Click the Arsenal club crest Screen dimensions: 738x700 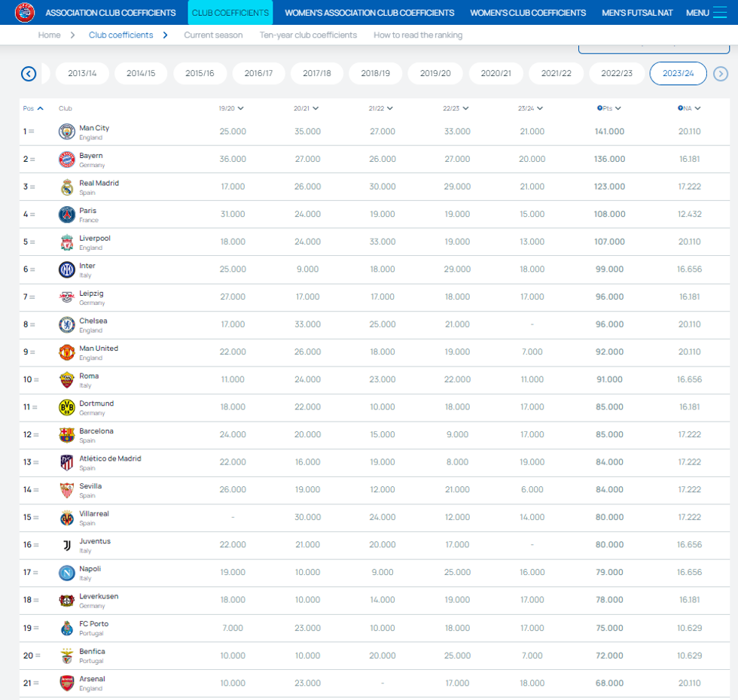click(x=67, y=683)
